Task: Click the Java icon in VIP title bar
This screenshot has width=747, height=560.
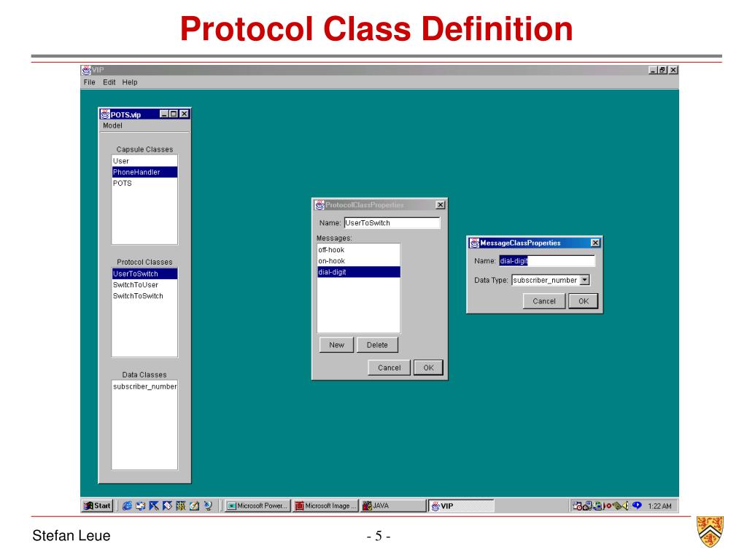Action: pos(86,70)
